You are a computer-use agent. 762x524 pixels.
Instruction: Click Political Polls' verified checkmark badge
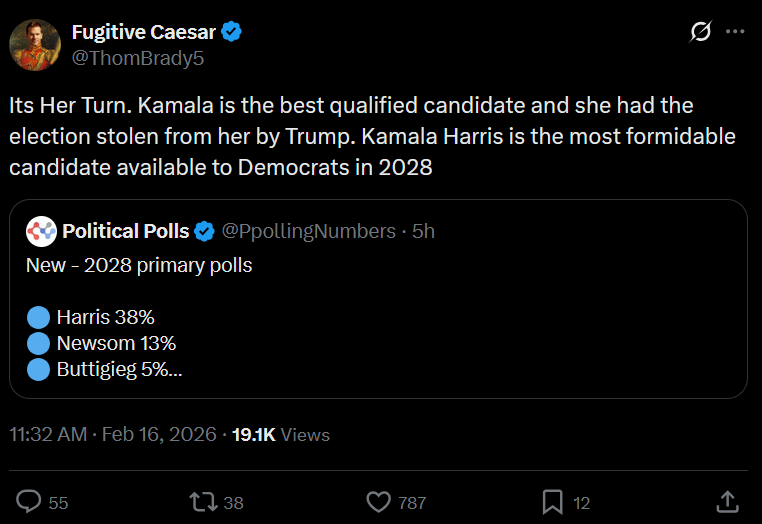point(204,231)
